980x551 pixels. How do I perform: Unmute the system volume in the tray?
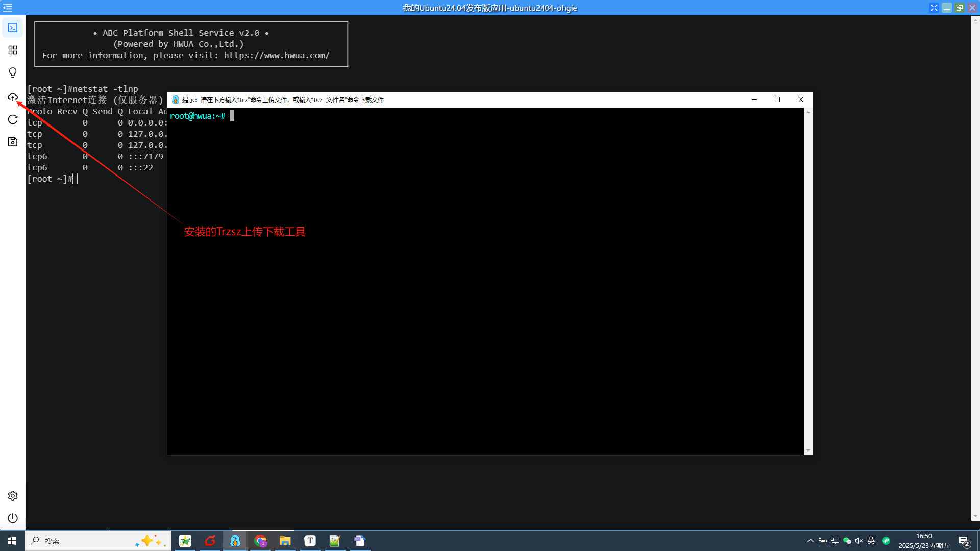coord(859,541)
